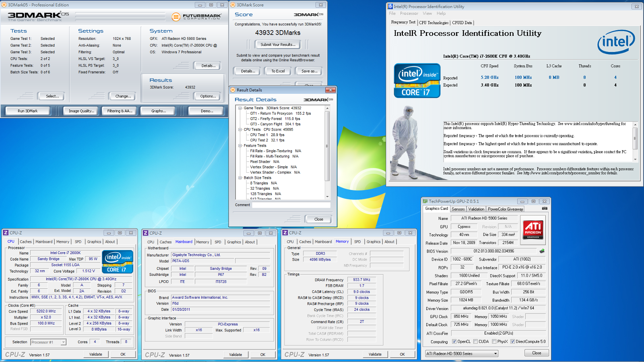Click the Intel Processor Identification Utility title icon
The image size is (644, 362).
click(390, 6)
